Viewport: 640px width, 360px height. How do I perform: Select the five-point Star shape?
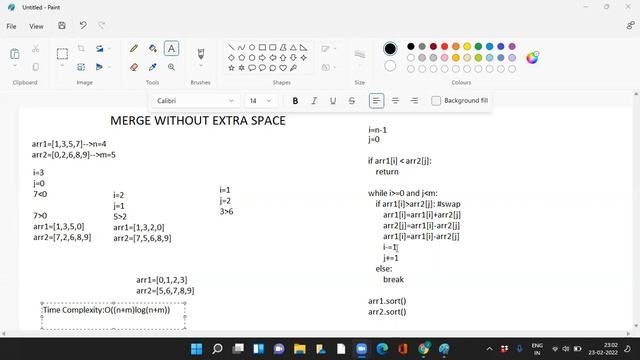[x=231, y=68]
